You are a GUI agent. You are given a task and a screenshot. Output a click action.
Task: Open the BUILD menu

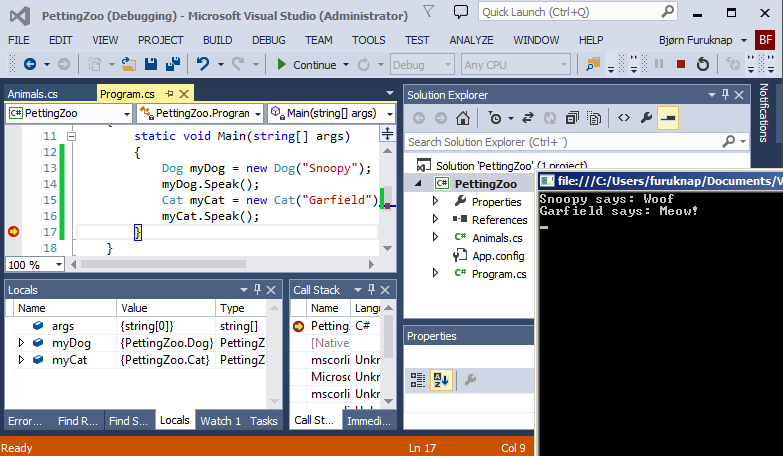(x=217, y=40)
